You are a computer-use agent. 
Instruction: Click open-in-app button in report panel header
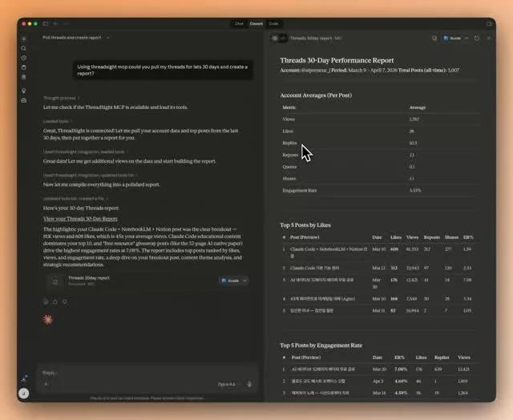[x=452, y=38]
